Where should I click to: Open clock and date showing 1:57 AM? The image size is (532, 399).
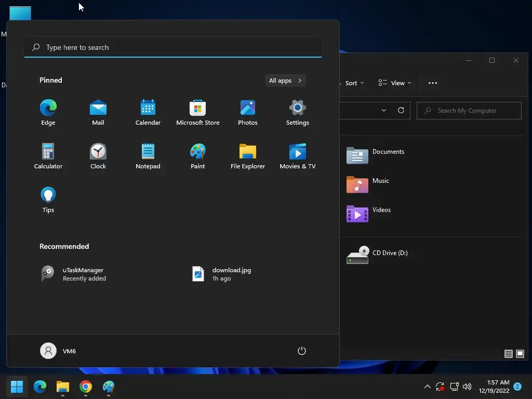point(494,387)
